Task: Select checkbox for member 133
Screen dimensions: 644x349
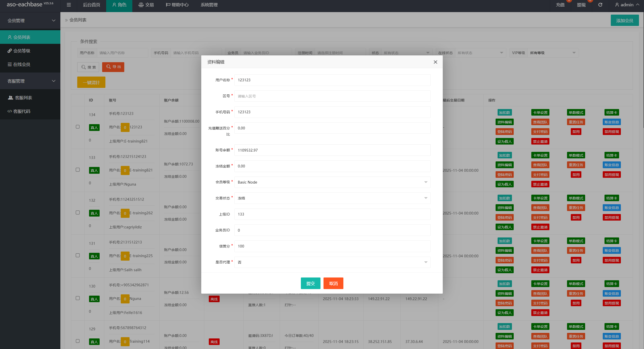Action: click(x=78, y=170)
